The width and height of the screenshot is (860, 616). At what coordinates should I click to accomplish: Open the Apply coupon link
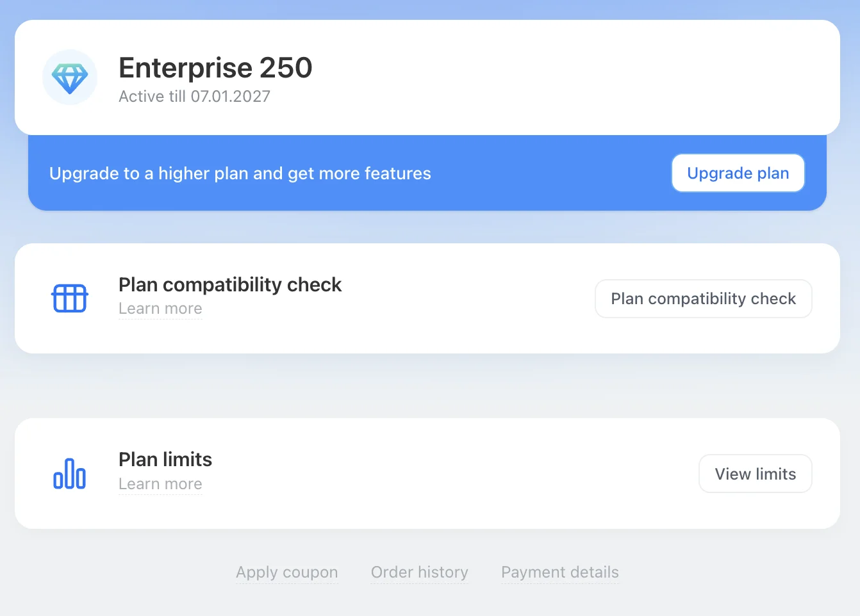click(x=286, y=572)
